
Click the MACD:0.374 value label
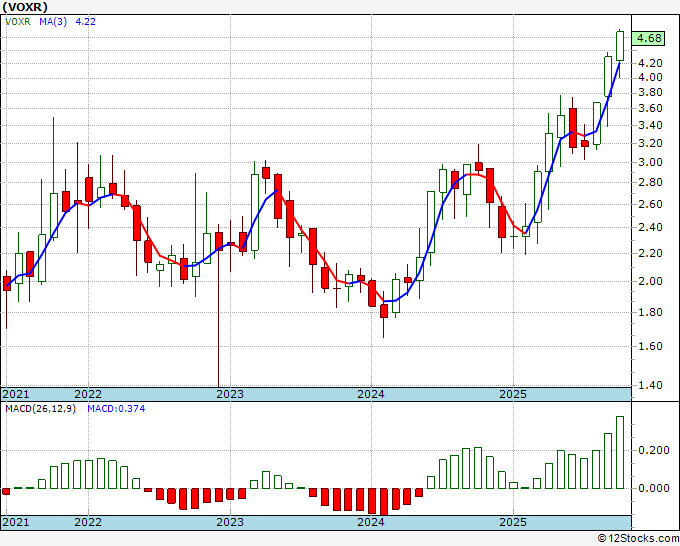point(115,409)
